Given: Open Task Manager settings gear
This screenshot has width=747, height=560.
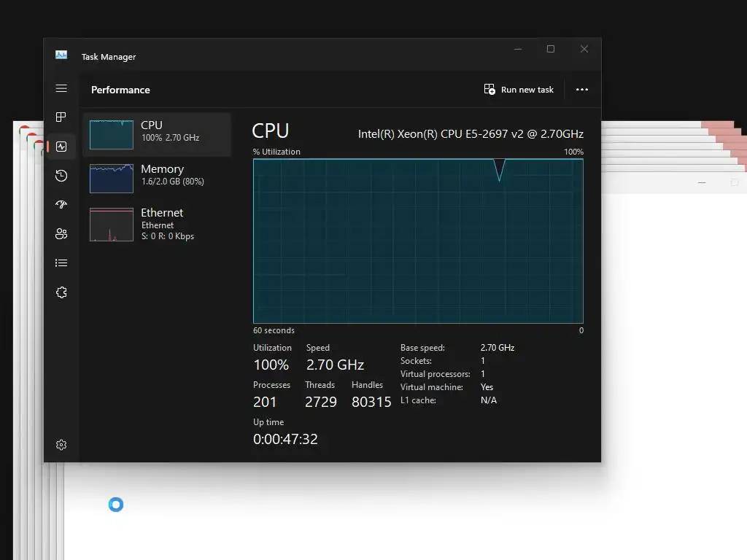Looking at the screenshot, I should (x=61, y=445).
